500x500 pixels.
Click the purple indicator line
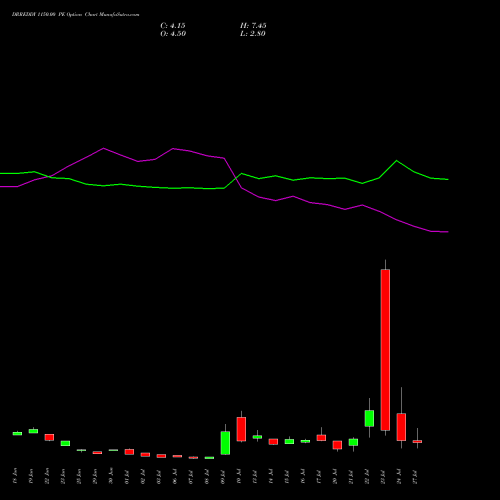(224, 190)
